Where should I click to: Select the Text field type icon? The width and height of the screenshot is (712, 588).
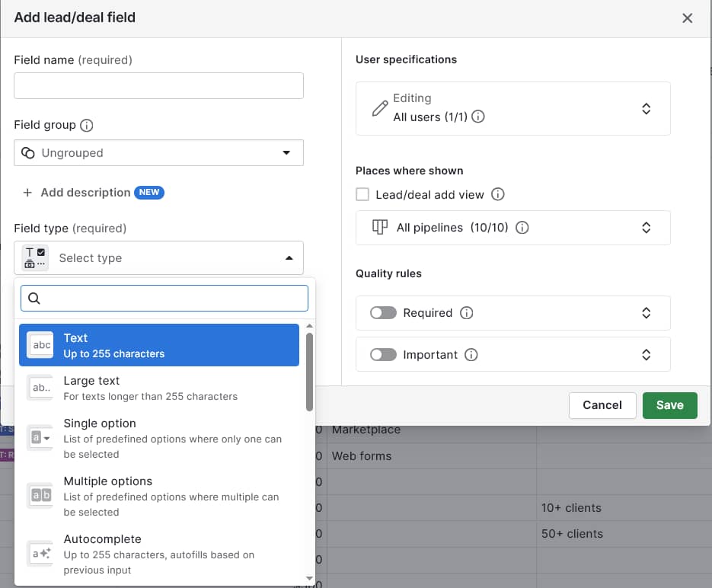click(40, 344)
